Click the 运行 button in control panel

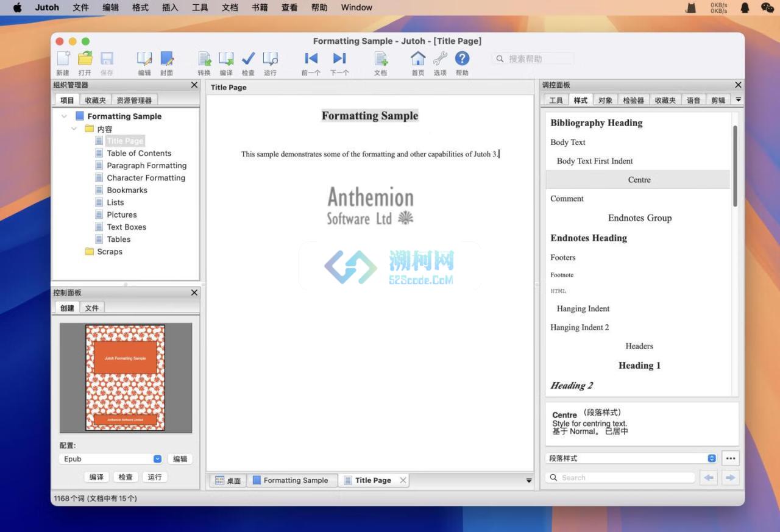pyautogui.click(x=155, y=477)
